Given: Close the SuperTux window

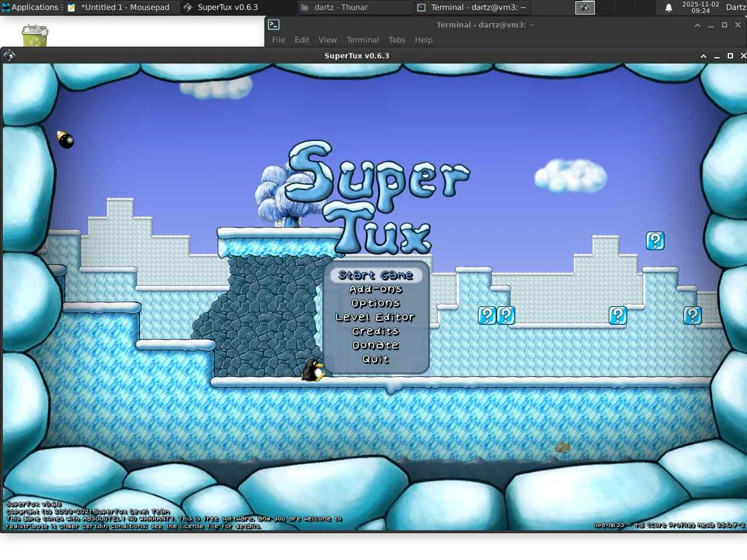Looking at the screenshot, I should pos(743,56).
